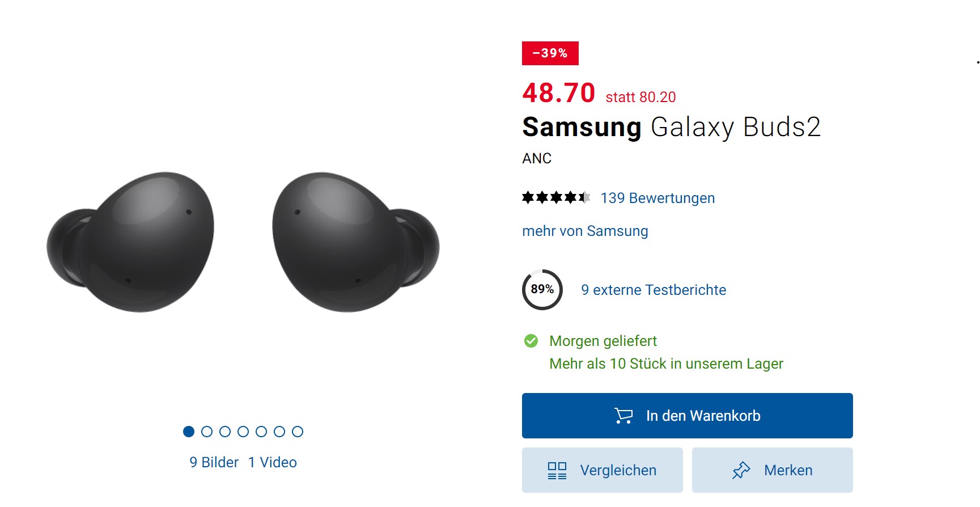Select the second image carousel dot
The width and height of the screenshot is (980, 507).
tap(207, 432)
